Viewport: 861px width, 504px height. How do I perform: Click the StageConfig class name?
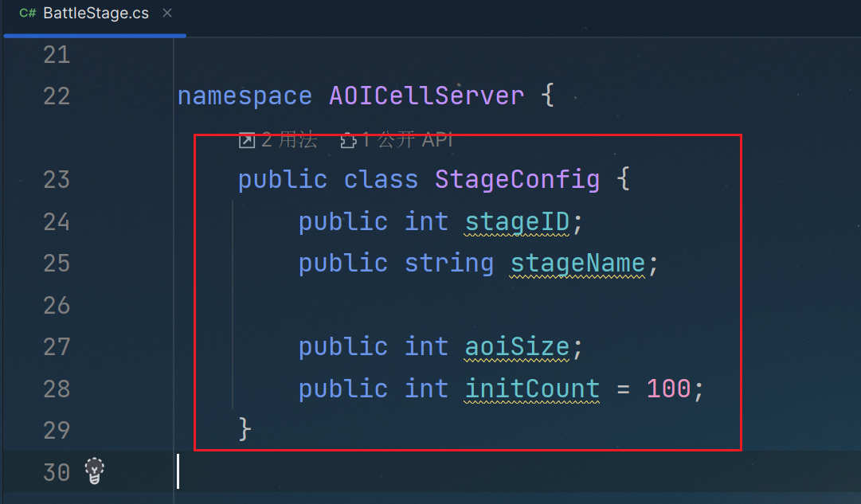click(517, 179)
